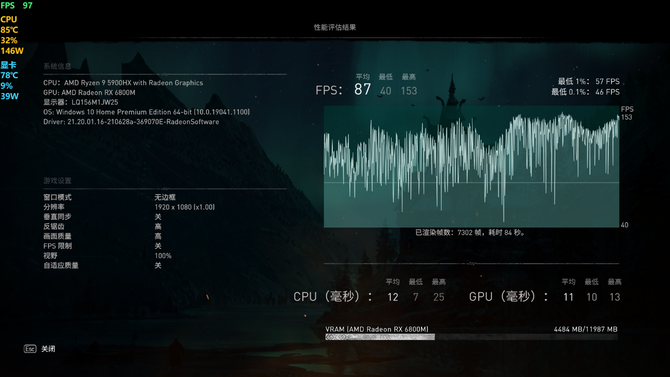Click the 显卡 overlay label

point(9,65)
